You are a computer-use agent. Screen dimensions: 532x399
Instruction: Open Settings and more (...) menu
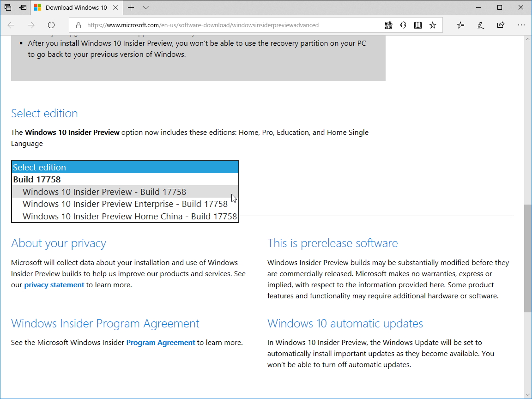(521, 25)
